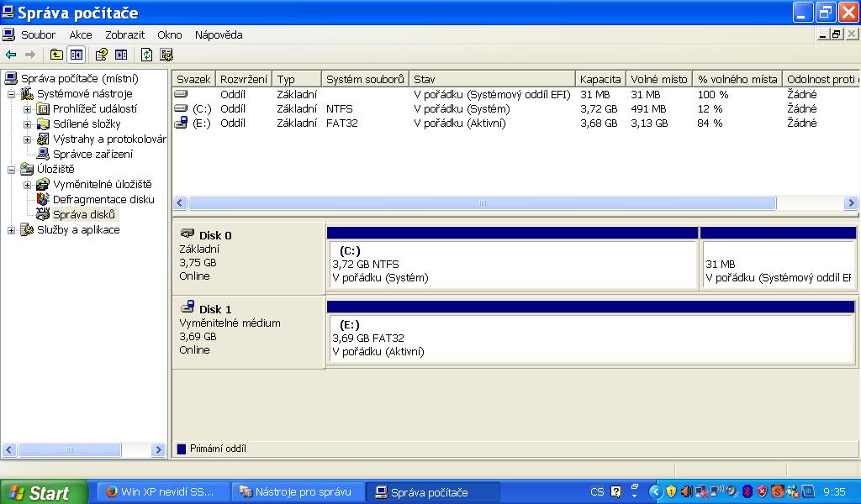
Task: Click the Up One Level toolbar icon
Action: [x=56, y=55]
